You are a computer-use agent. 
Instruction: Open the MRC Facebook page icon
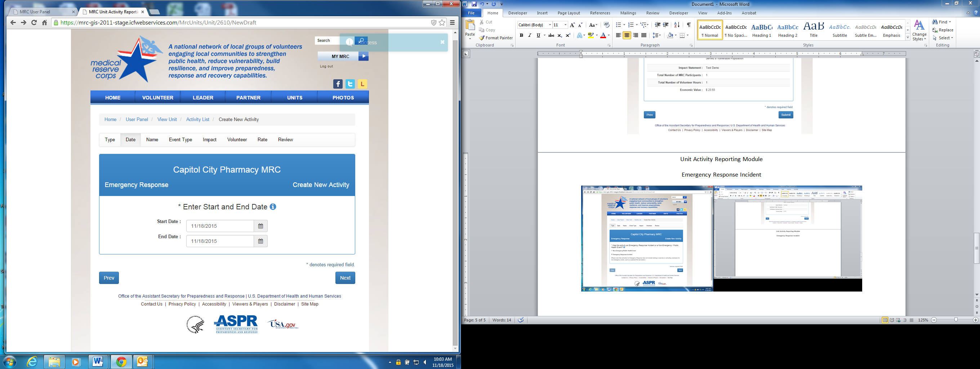coord(338,84)
